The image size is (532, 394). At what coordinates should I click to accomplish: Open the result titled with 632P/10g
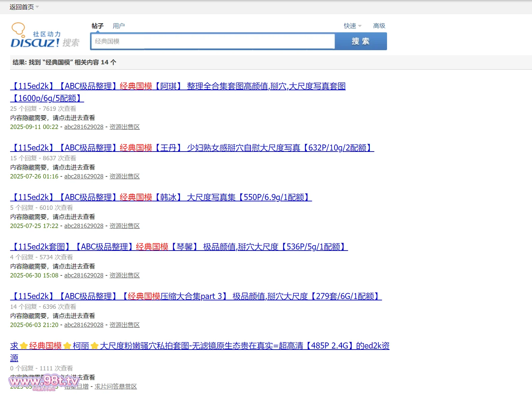tap(192, 148)
